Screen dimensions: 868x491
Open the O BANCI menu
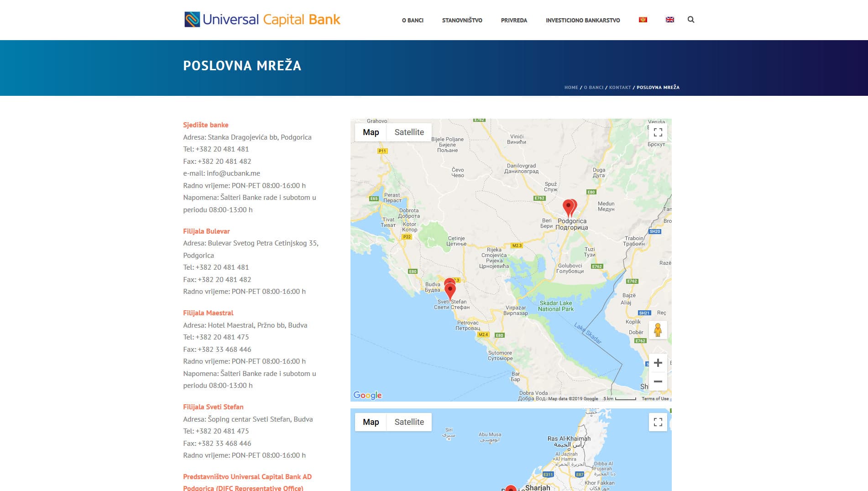point(413,20)
